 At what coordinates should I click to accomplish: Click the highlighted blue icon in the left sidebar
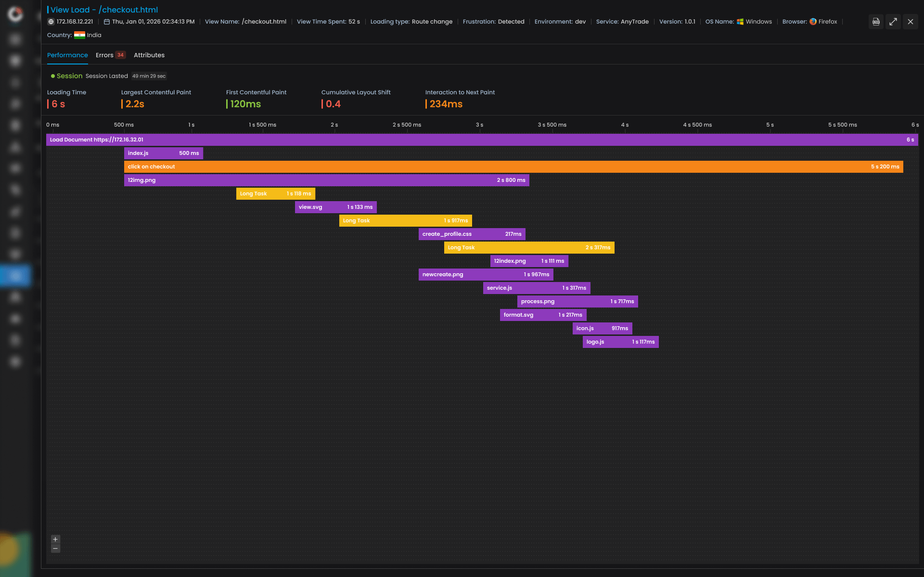(x=14, y=276)
